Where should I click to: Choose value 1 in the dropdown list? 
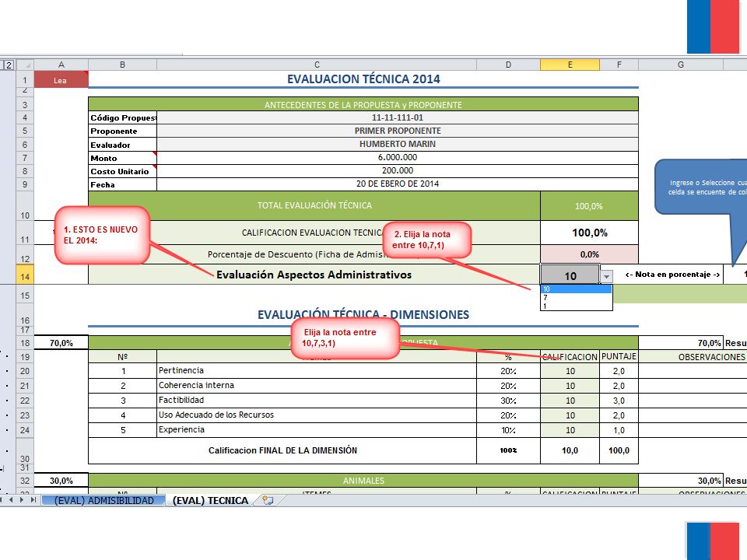click(576, 306)
